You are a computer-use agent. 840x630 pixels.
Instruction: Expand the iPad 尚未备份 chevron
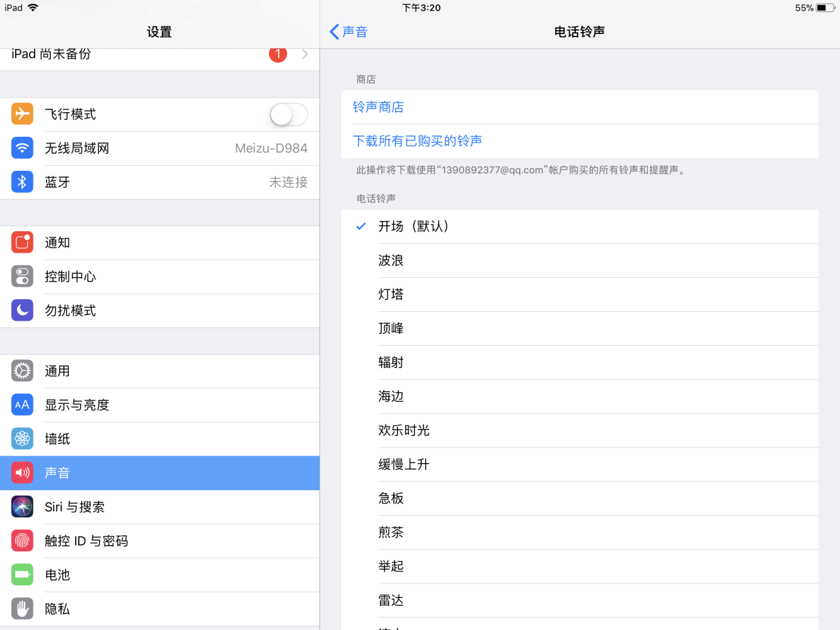(305, 55)
